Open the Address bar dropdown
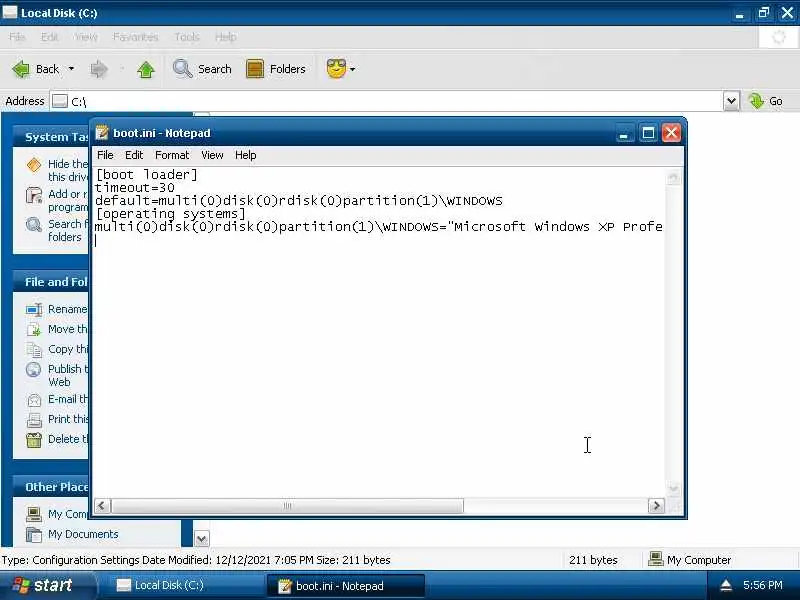Image resolution: width=800 pixels, height=600 pixels. (731, 101)
